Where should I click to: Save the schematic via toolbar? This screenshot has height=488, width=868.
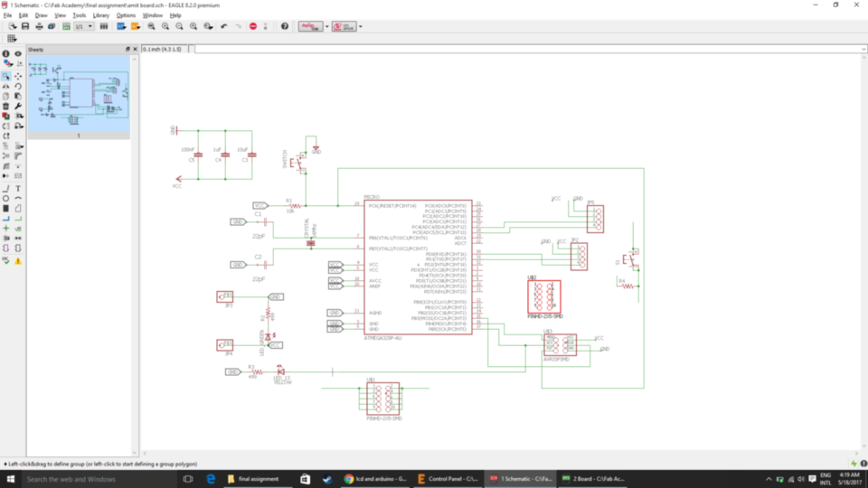point(25,26)
